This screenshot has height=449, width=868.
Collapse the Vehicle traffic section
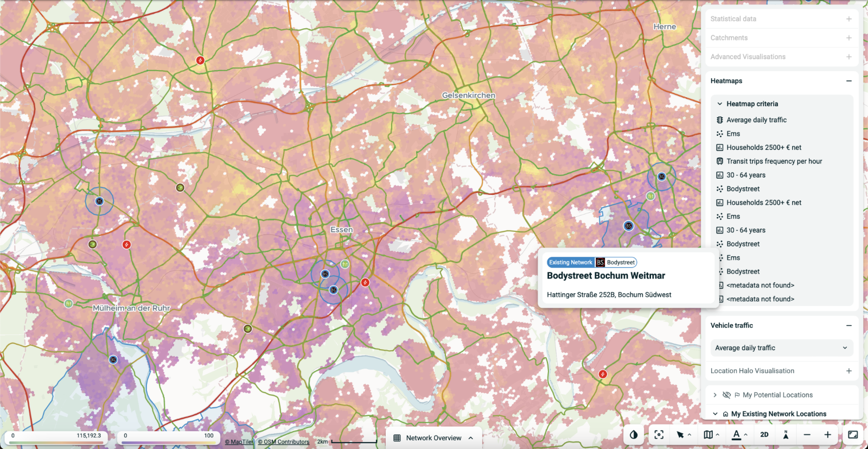[849, 326]
